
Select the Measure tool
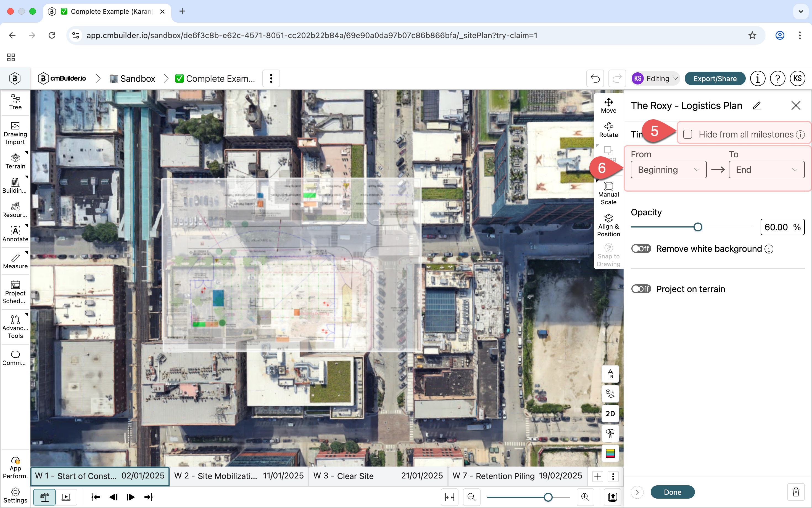point(15,261)
